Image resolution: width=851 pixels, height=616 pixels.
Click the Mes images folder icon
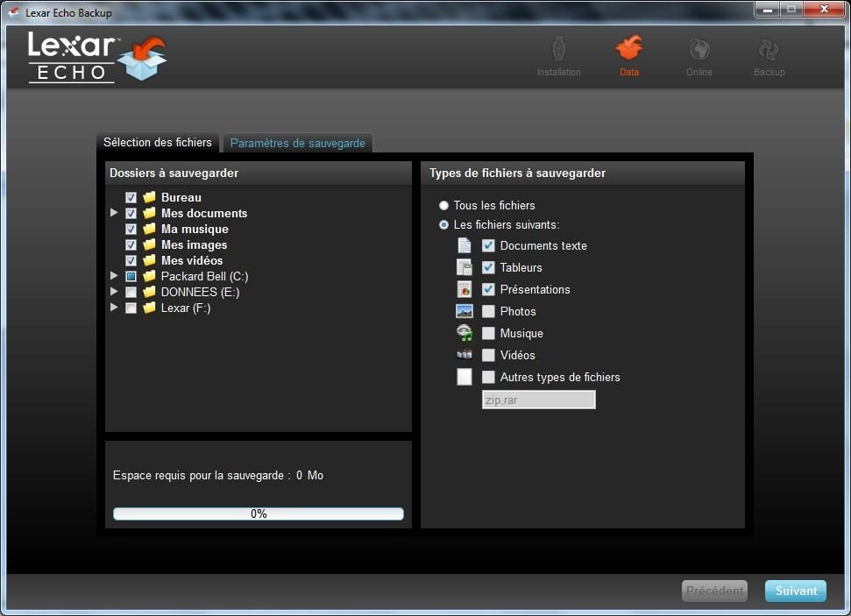[x=149, y=244]
